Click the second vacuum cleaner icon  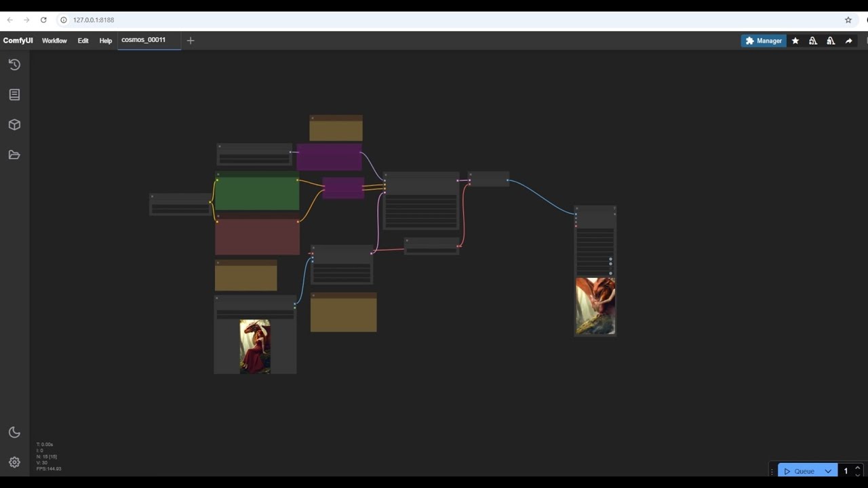pyautogui.click(x=831, y=41)
